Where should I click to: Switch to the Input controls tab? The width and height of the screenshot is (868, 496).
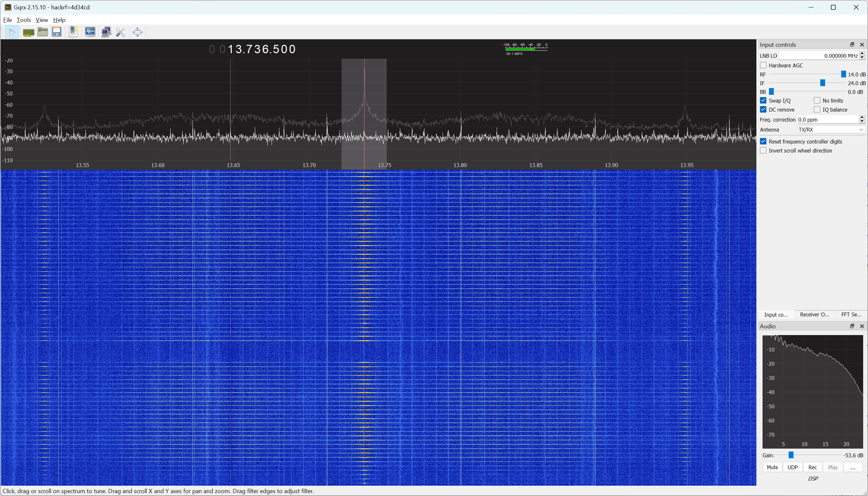776,314
